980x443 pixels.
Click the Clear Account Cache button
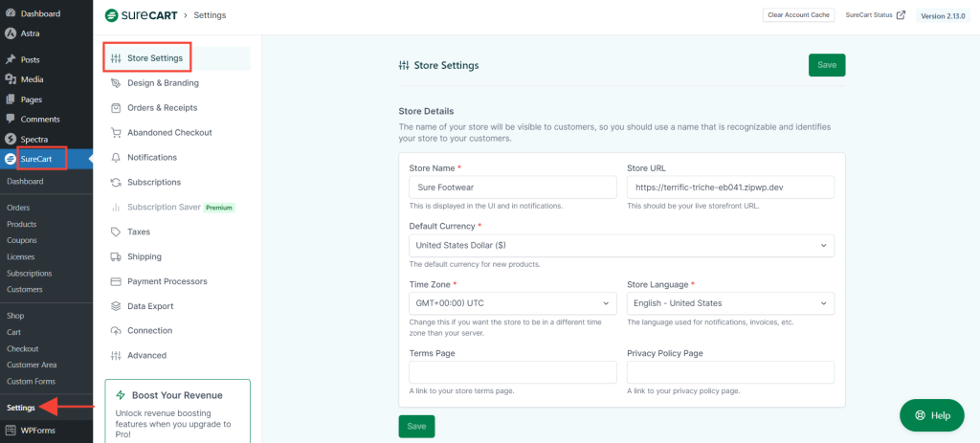[798, 15]
